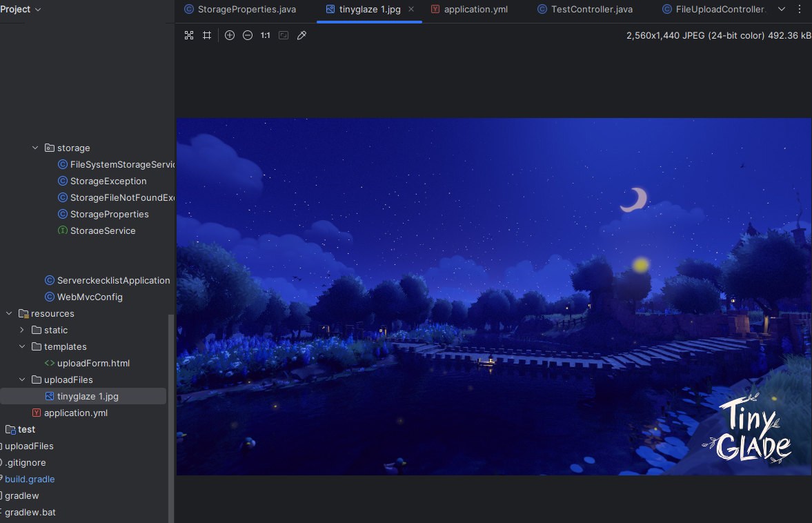The height and width of the screenshot is (523, 812).
Task: Expand the static folder
Action: tap(22, 330)
